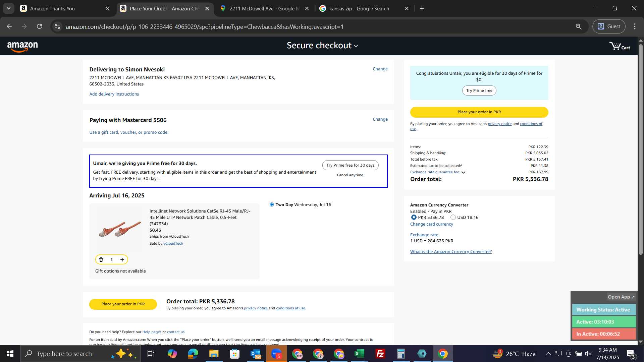Open the notification center icon
Image resolution: width=644 pixels, height=362 pixels.
pyautogui.click(x=631, y=354)
